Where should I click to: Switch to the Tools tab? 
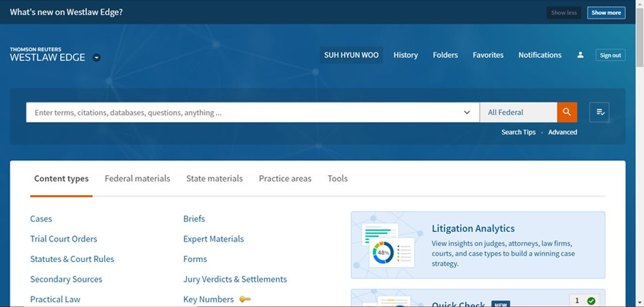[x=338, y=178]
